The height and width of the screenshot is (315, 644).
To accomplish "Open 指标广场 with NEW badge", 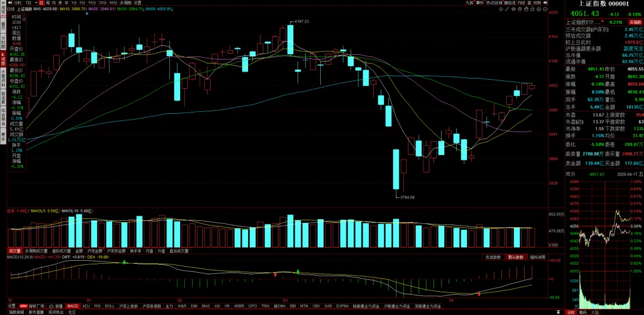I will pos(32,306).
